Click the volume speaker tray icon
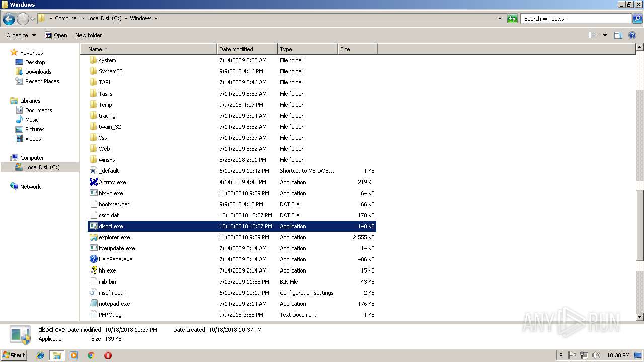This screenshot has width=644, height=362. pyautogui.click(x=596, y=355)
